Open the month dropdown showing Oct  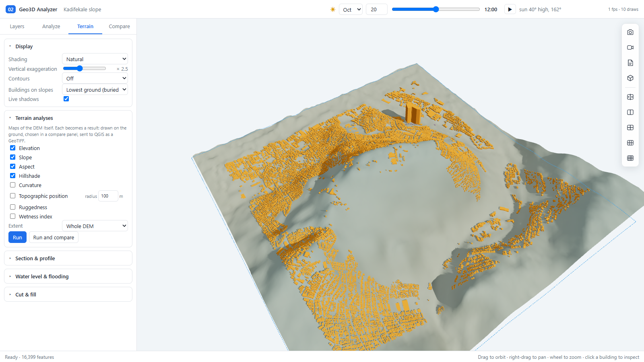coord(351,9)
